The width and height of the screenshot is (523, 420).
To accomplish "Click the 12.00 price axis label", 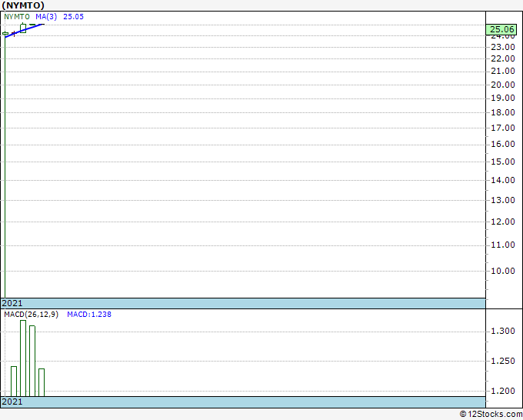I will point(503,222).
